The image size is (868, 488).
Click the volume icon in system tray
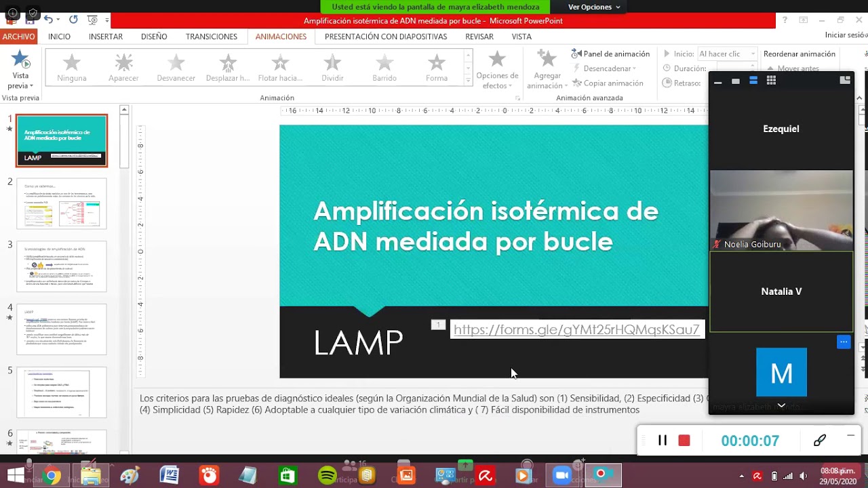coord(804,476)
